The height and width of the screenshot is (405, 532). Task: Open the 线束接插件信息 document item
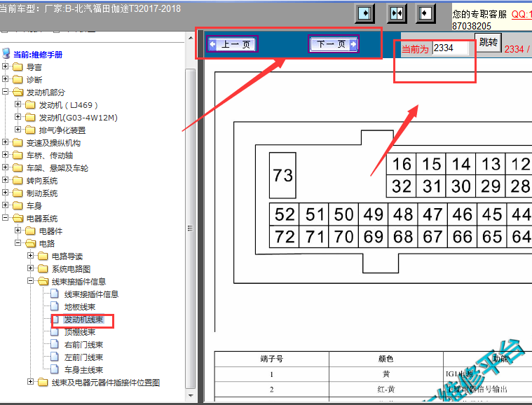(x=91, y=294)
